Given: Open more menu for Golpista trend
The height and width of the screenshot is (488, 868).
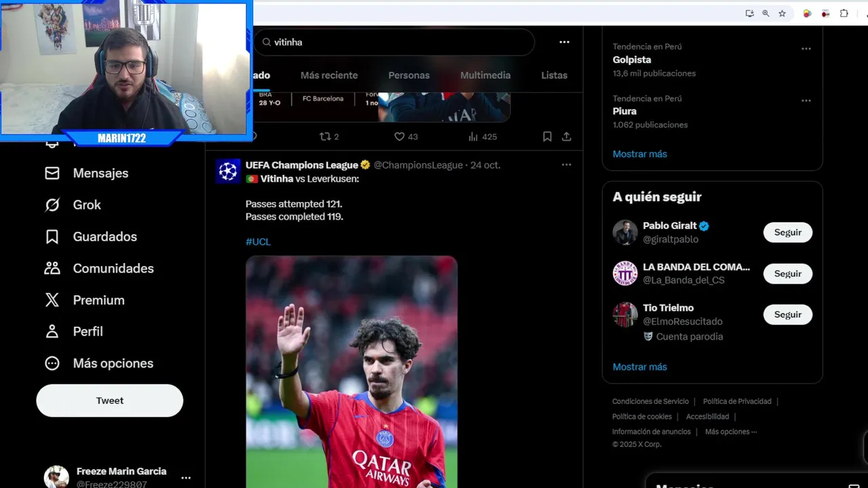Looking at the screenshot, I should (806, 49).
